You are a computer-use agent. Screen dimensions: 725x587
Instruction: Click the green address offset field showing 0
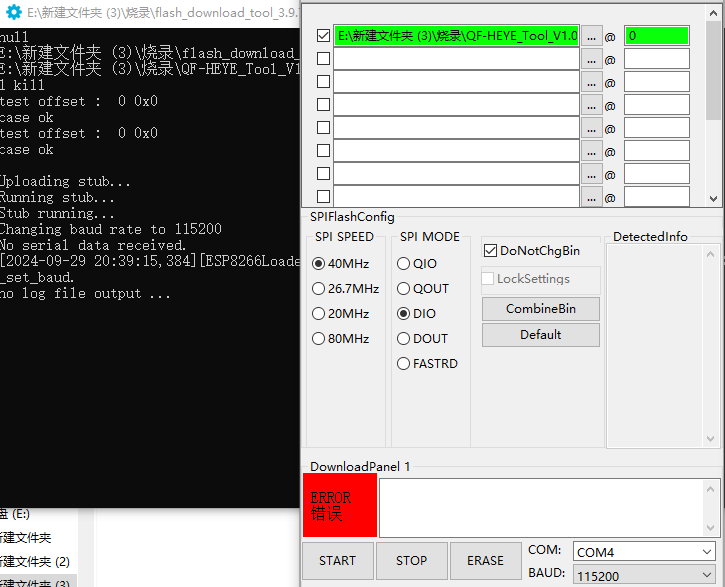pos(657,36)
